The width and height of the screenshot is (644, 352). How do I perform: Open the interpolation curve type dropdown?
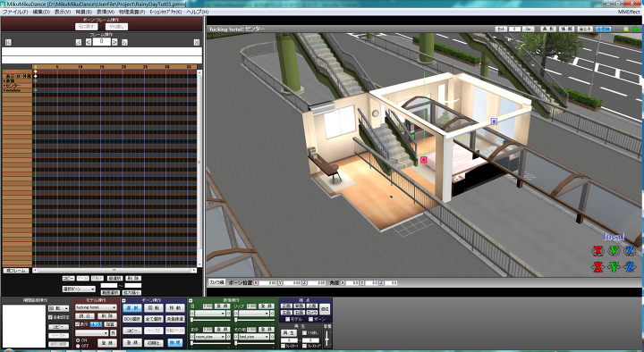point(58,308)
